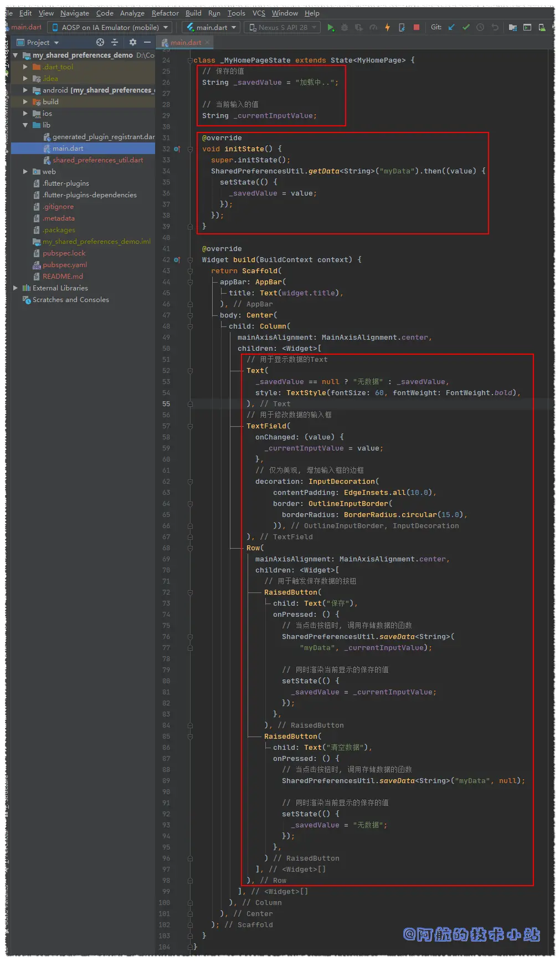Open pubspec.lock file
This screenshot has width=560, height=961.
(x=64, y=253)
